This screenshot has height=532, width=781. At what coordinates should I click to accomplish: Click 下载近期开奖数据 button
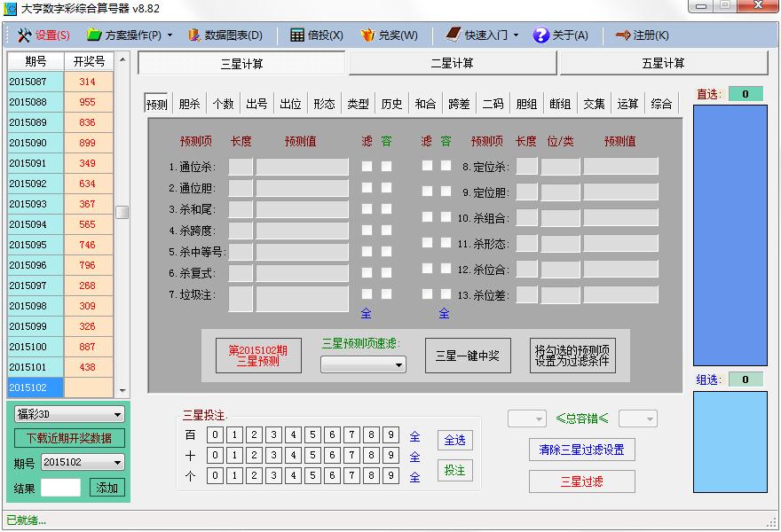[69, 438]
